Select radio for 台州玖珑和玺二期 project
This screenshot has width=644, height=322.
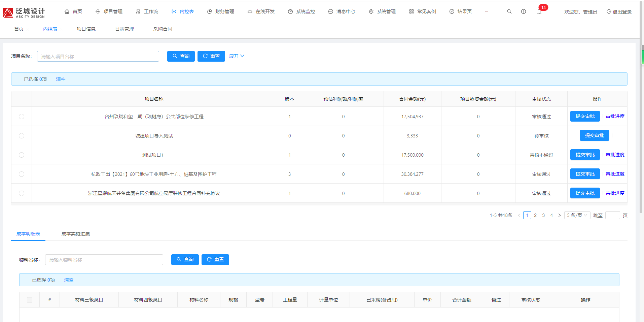click(x=22, y=117)
